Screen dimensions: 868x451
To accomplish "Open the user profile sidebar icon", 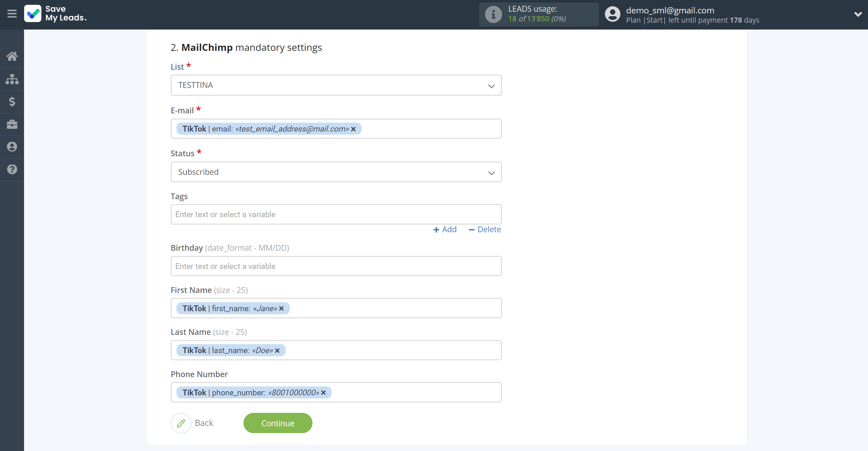I will [12, 147].
